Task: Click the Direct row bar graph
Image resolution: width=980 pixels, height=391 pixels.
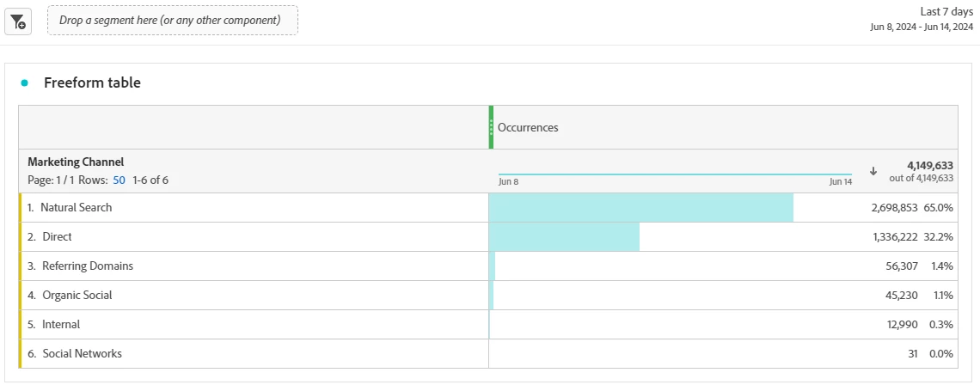Action: [x=565, y=236]
